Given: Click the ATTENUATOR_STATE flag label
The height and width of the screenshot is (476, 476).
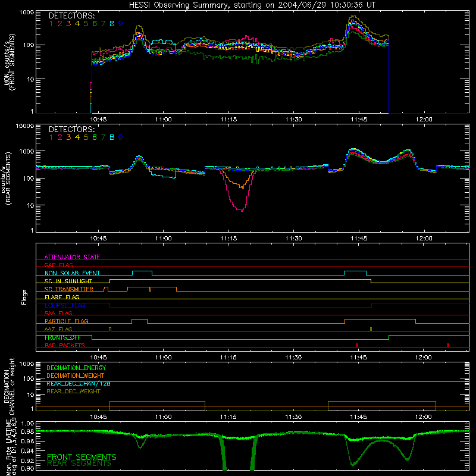Looking at the screenshot, I should [x=72, y=257].
